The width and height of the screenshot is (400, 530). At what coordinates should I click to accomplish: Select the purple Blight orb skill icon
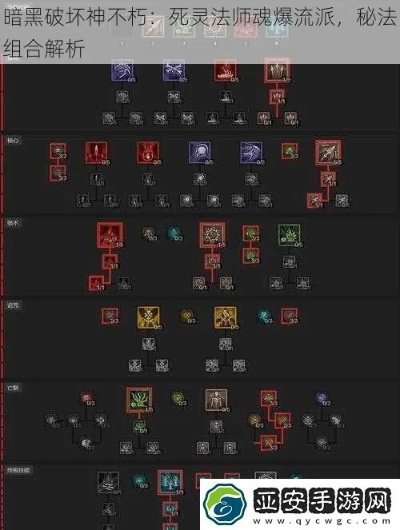[x=200, y=153]
